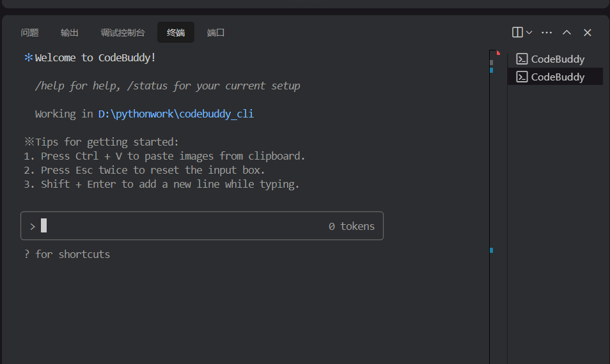
Task: Open the panel more actions ellipsis
Action: [547, 33]
